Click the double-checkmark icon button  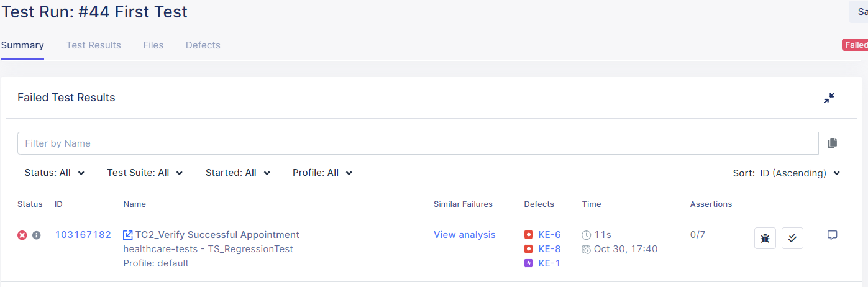(792, 238)
